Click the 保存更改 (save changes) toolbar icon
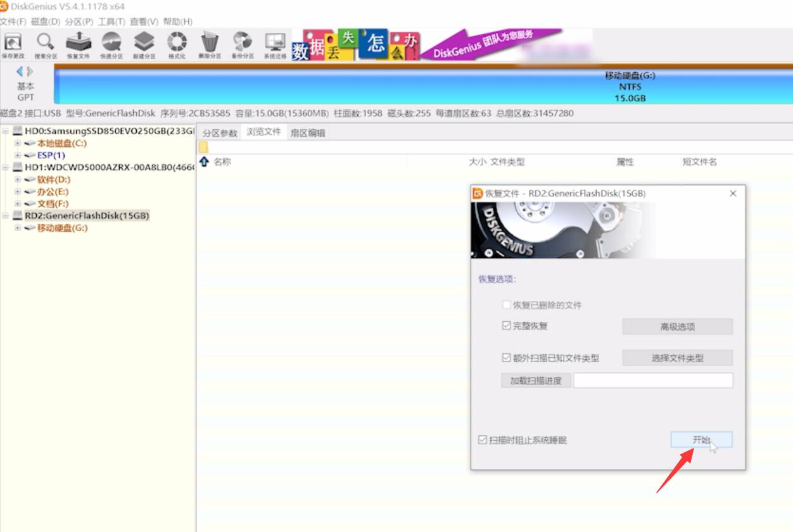The width and height of the screenshot is (793, 532). tap(13, 46)
